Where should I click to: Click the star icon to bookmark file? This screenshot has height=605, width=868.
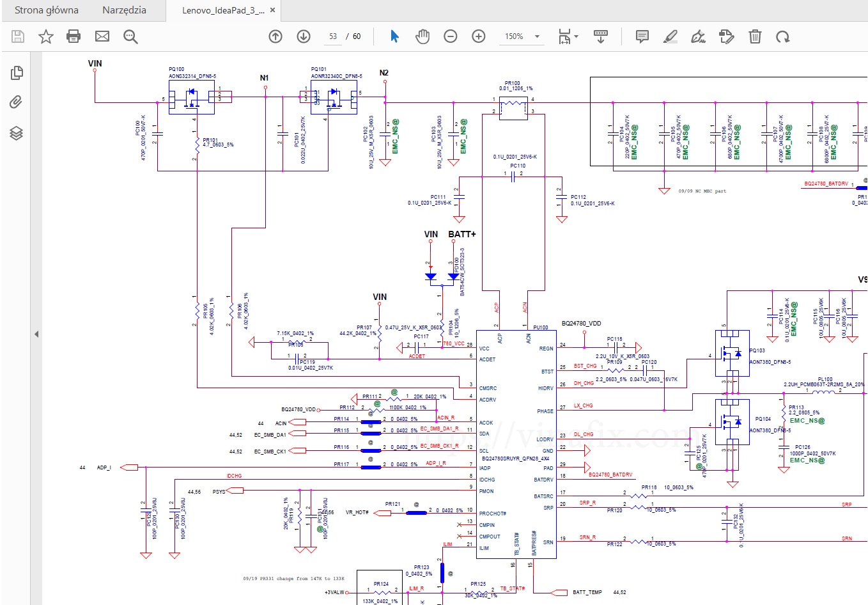pyautogui.click(x=45, y=36)
